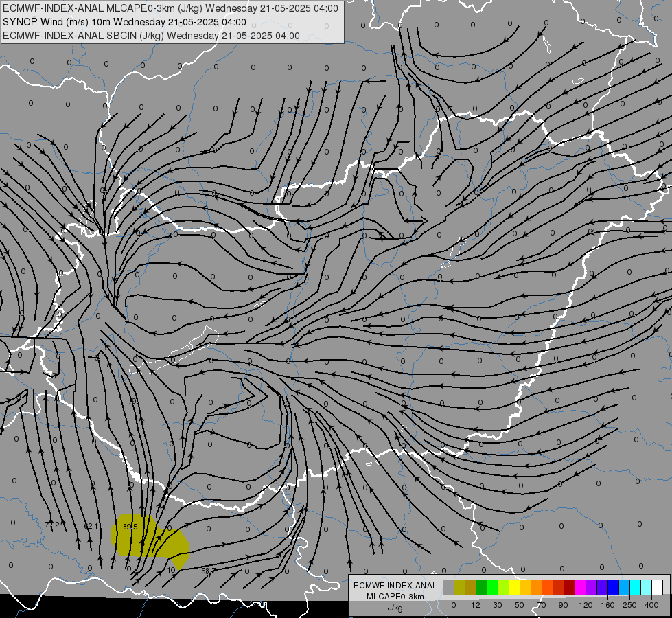The image size is (672, 618).
Task: Click the dark green legend swatch
Action: (x=481, y=587)
